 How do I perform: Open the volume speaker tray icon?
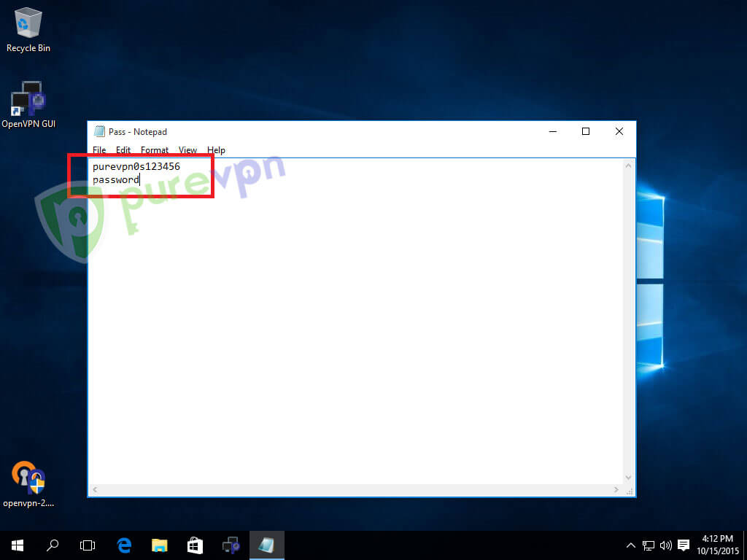[665, 545]
